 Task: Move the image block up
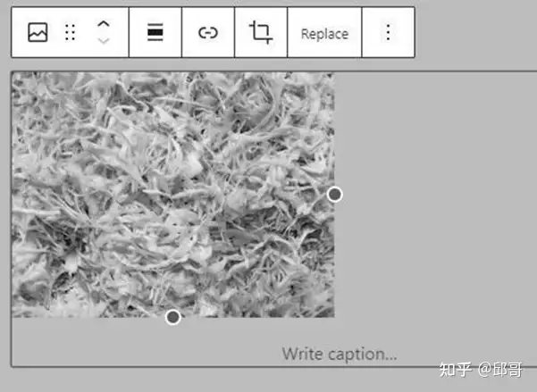(103, 24)
